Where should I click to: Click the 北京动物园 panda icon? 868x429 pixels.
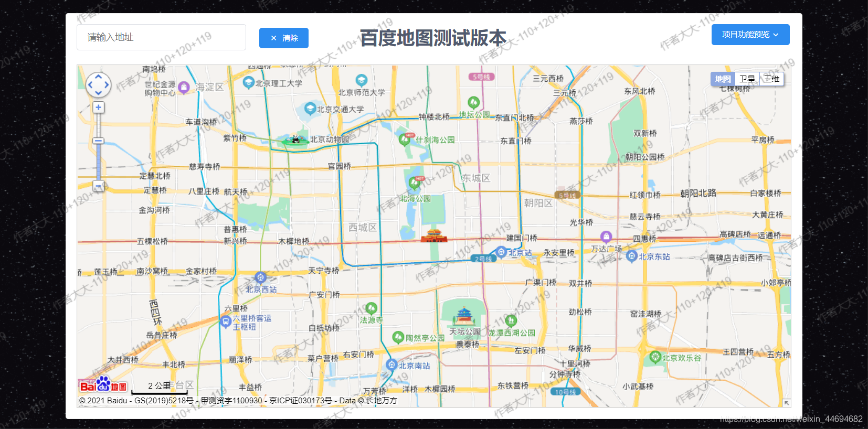tap(295, 140)
